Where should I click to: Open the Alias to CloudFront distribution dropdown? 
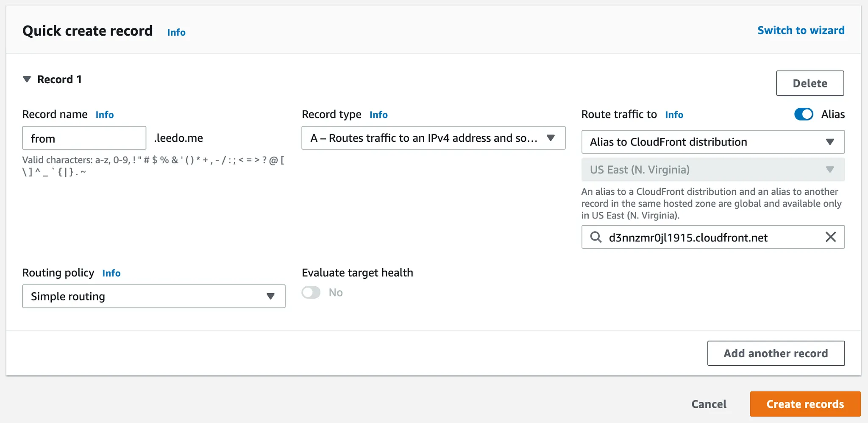coord(712,142)
